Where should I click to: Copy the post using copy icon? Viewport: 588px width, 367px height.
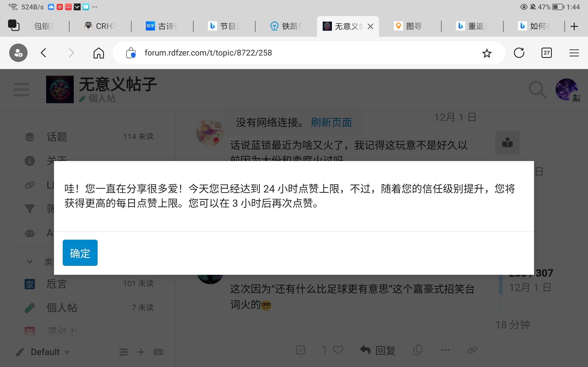pyautogui.click(x=418, y=350)
